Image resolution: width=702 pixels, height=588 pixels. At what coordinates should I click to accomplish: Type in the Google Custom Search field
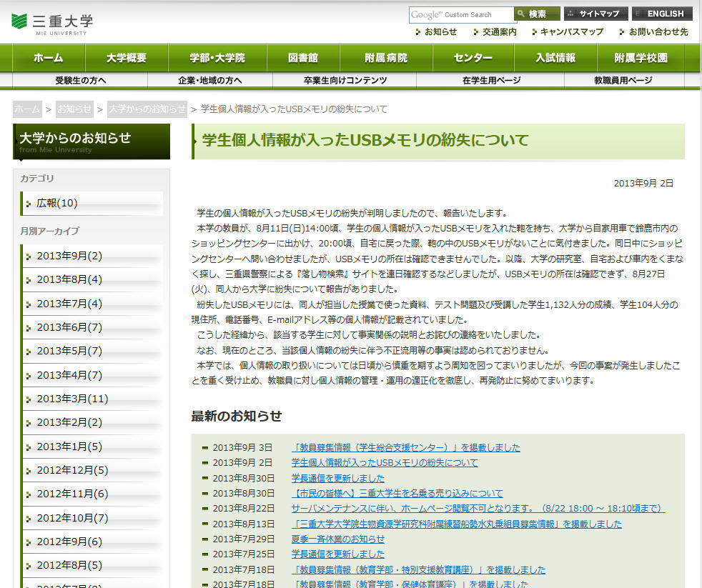pos(462,14)
